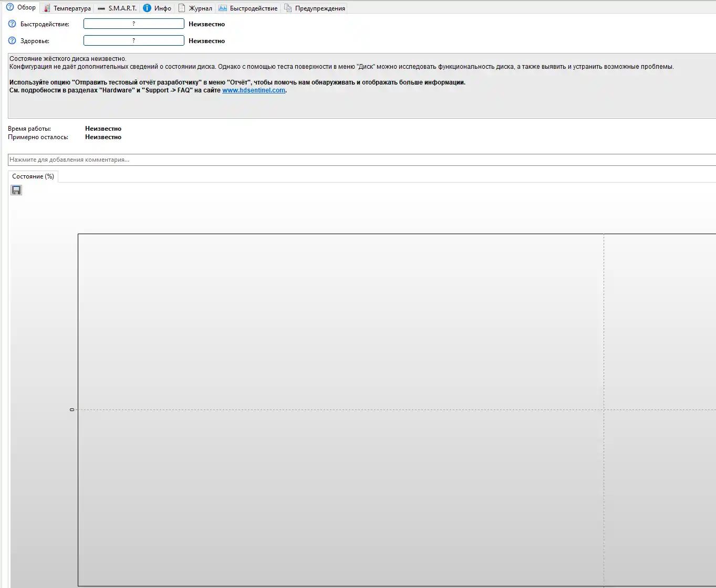This screenshot has height=588, width=716.
Task: Click the comment field 'Нажмите для добавления комментария'
Action: (x=362, y=160)
